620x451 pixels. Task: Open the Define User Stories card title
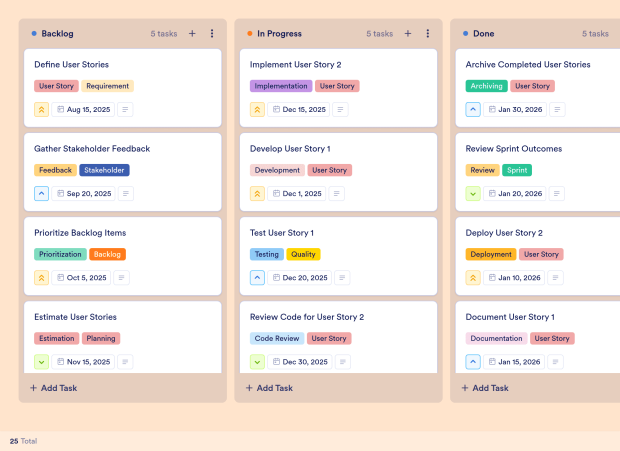tap(72, 65)
